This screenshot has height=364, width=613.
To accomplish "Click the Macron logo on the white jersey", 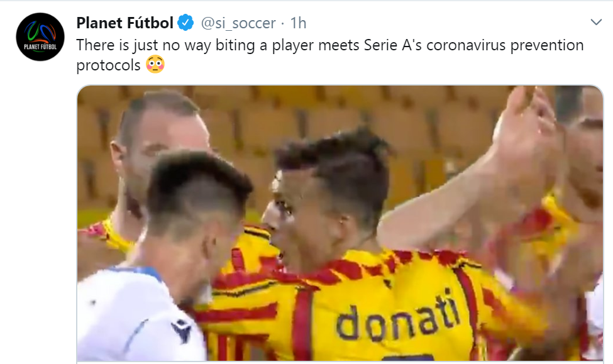I will 182,331.
